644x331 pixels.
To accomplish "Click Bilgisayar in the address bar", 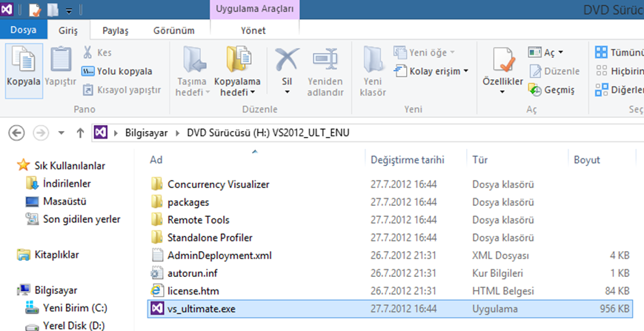I will point(146,133).
